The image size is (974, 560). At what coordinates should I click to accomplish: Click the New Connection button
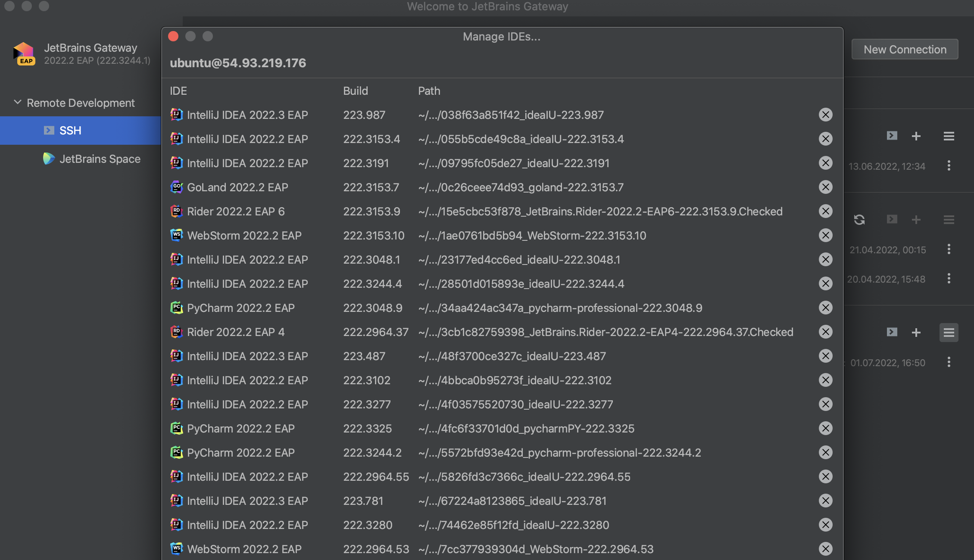pos(905,49)
